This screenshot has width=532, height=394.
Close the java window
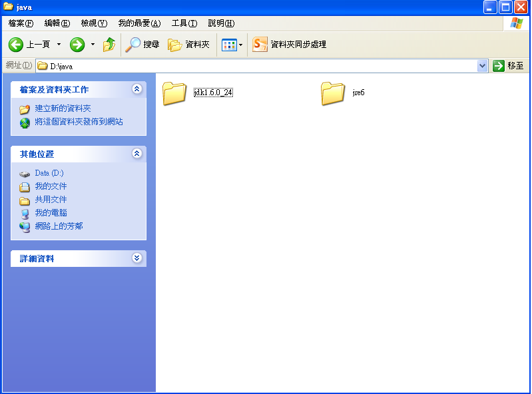[x=521, y=7]
